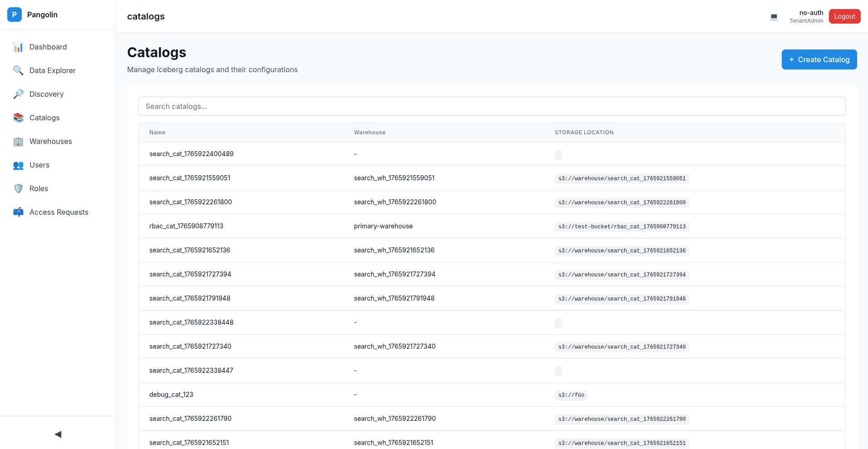Click the Discovery magnifying glass icon

coord(18,94)
